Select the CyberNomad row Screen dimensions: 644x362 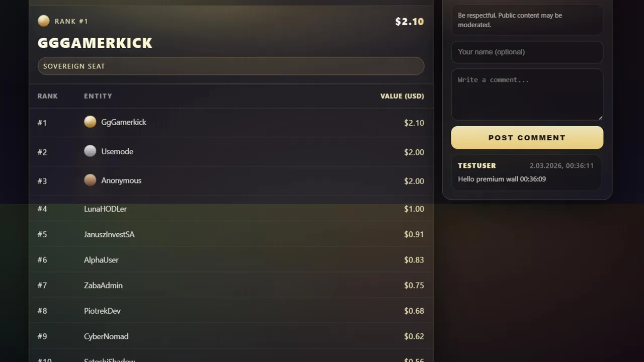(106, 336)
